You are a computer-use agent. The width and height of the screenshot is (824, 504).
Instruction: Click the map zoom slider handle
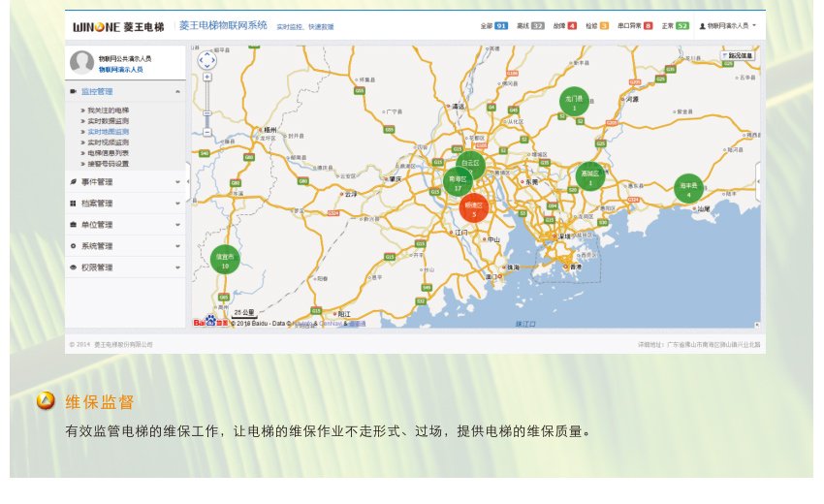(x=207, y=113)
